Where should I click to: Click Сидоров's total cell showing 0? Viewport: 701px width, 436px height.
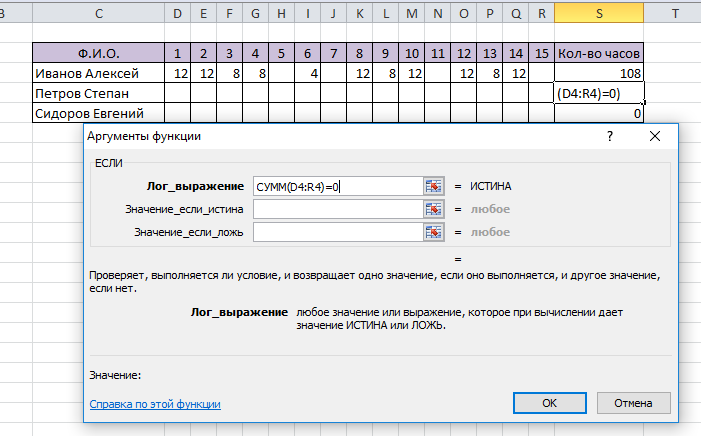point(599,113)
